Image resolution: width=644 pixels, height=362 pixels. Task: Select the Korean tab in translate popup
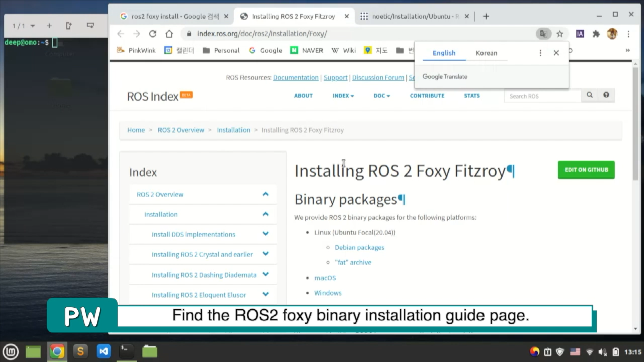point(487,53)
